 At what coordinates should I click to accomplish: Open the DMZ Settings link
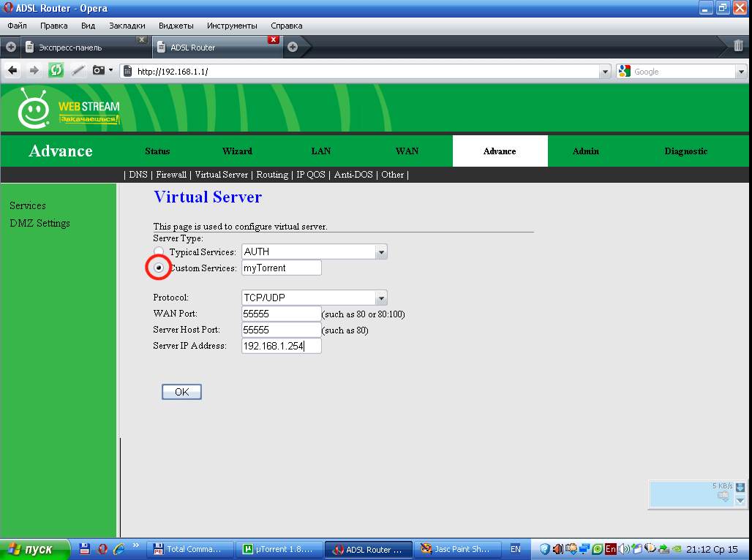[40, 224]
